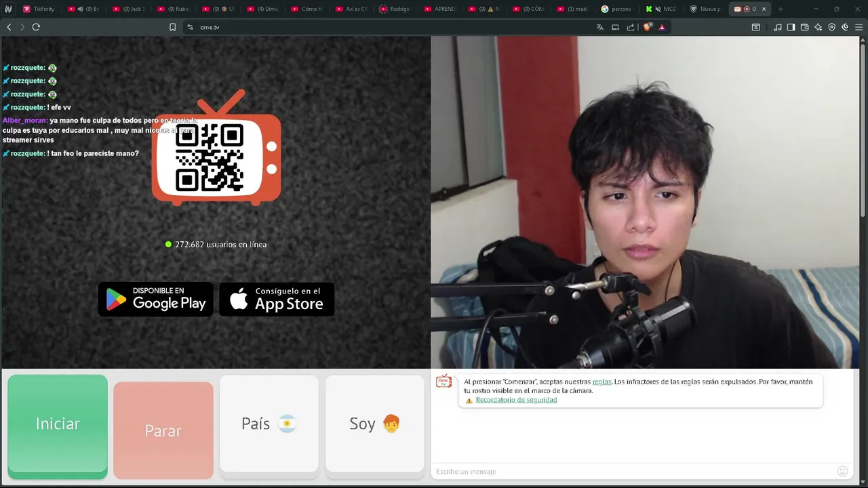
Task: Click the Escribe un mensaje input field
Action: (x=634, y=471)
